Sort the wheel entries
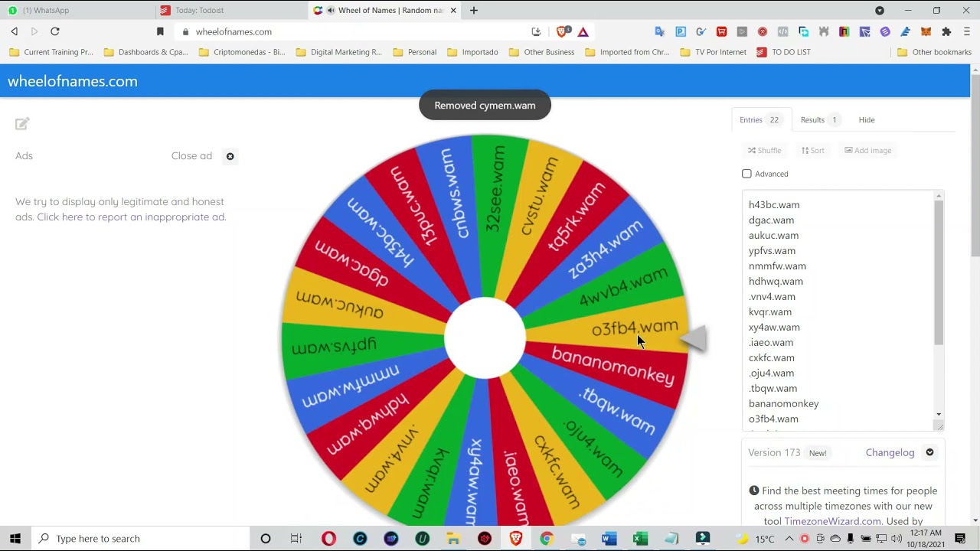This screenshot has width=980, height=551. tap(813, 151)
